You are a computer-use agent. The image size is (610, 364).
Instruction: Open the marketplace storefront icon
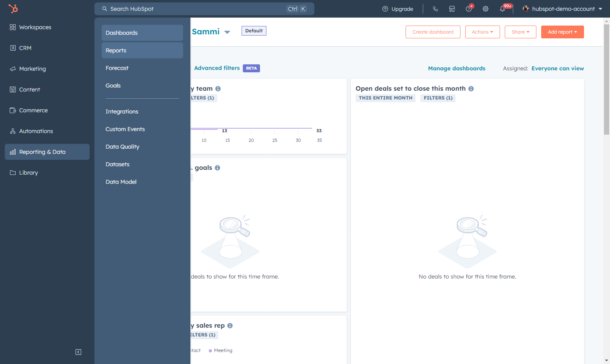coord(452,9)
